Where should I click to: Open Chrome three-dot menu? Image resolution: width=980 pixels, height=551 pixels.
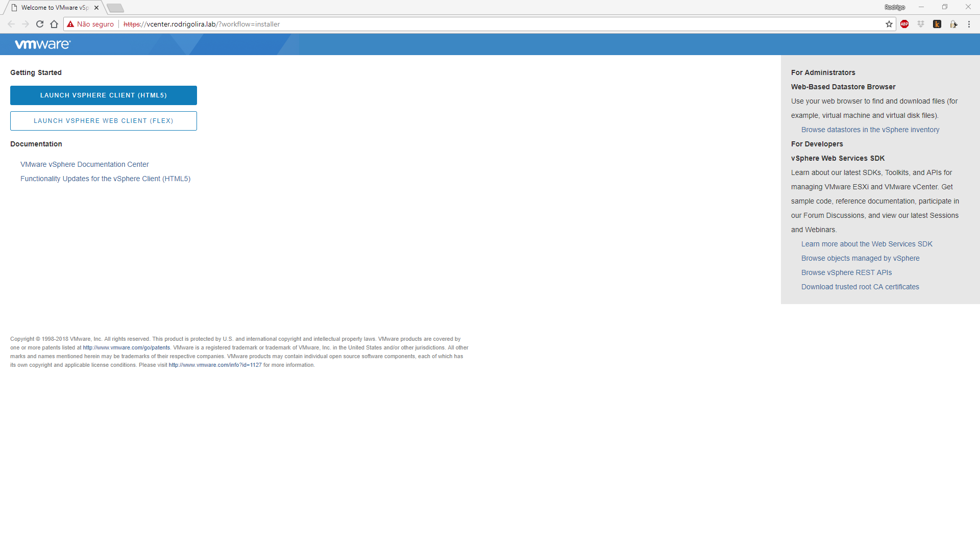tap(969, 24)
